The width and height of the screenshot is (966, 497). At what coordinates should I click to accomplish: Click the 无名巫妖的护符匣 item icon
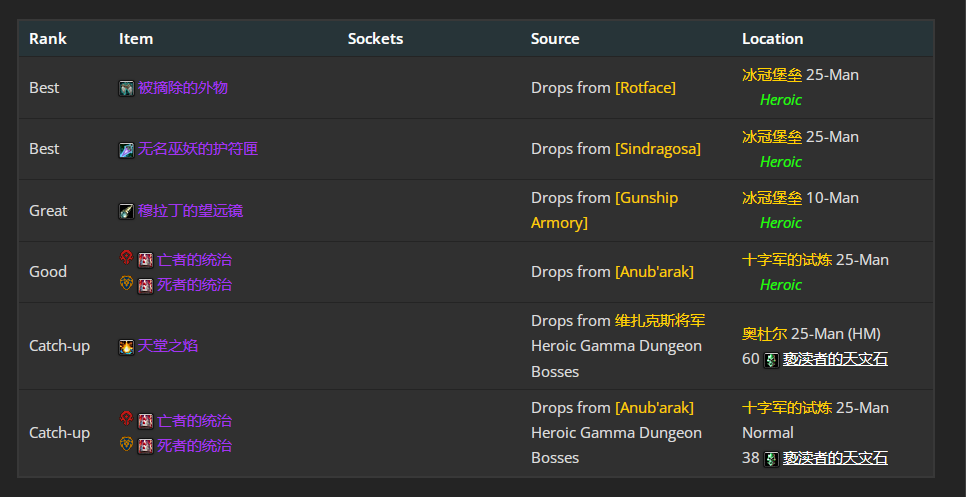(x=126, y=150)
